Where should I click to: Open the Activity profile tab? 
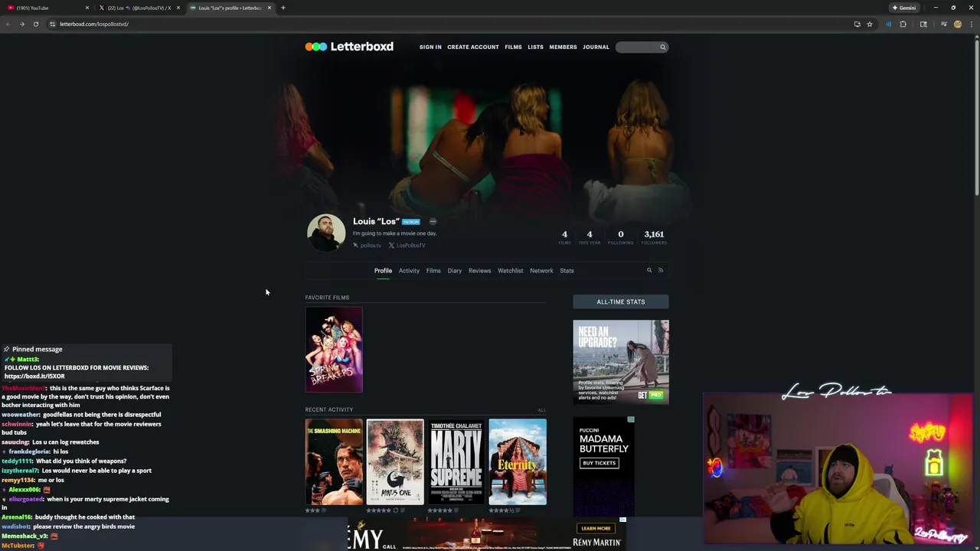click(409, 270)
